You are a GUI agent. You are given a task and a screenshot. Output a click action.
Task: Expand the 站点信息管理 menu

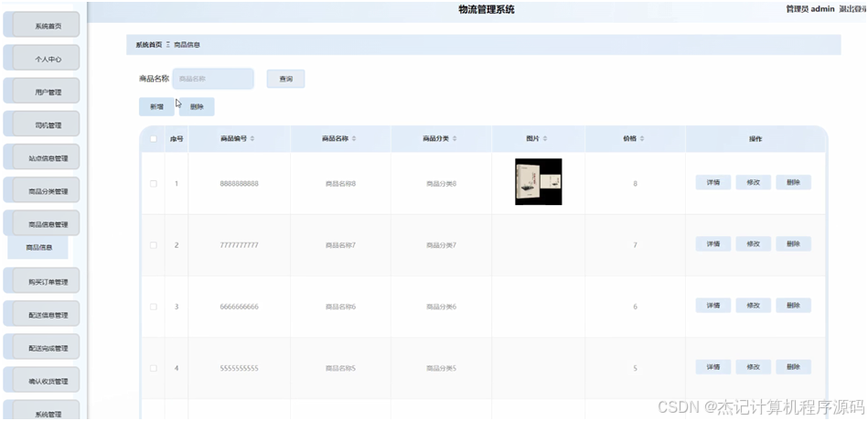click(x=46, y=157)
